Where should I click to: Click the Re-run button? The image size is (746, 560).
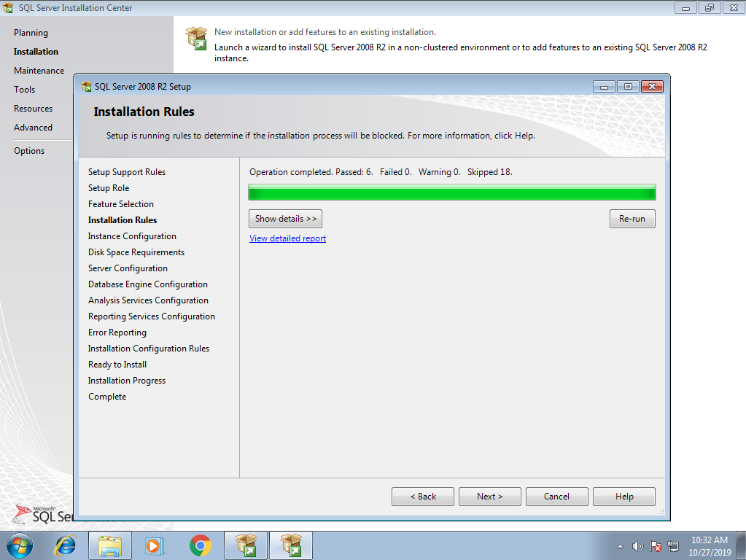[x=632, y=219]
